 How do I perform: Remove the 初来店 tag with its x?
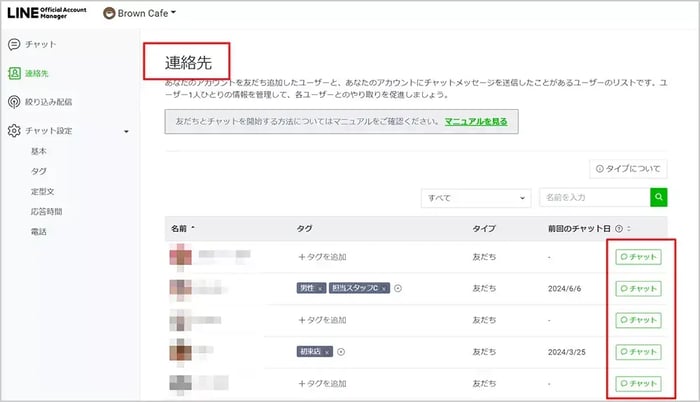327,352
